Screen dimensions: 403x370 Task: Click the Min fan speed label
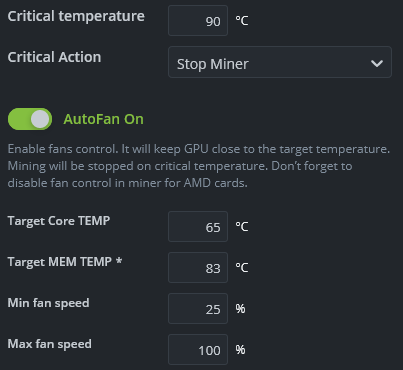[48, 303]
